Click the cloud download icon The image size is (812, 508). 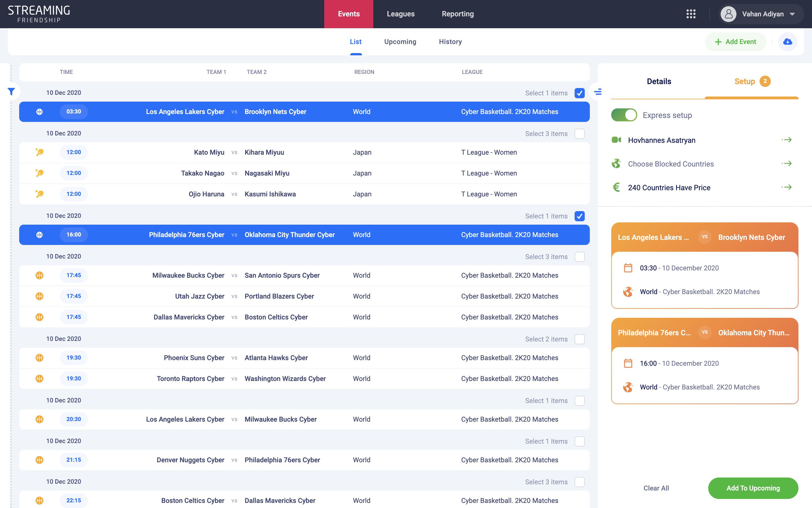pos(787,42)
